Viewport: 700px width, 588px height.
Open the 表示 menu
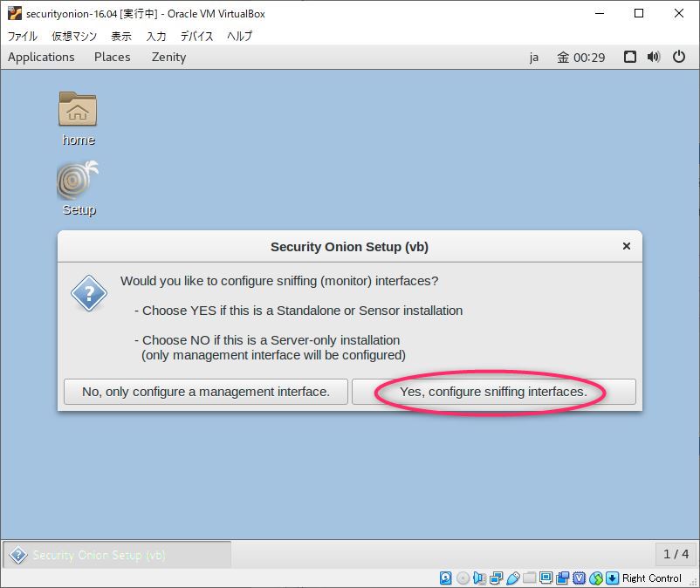pyautogui.click(x=121, y=36)
